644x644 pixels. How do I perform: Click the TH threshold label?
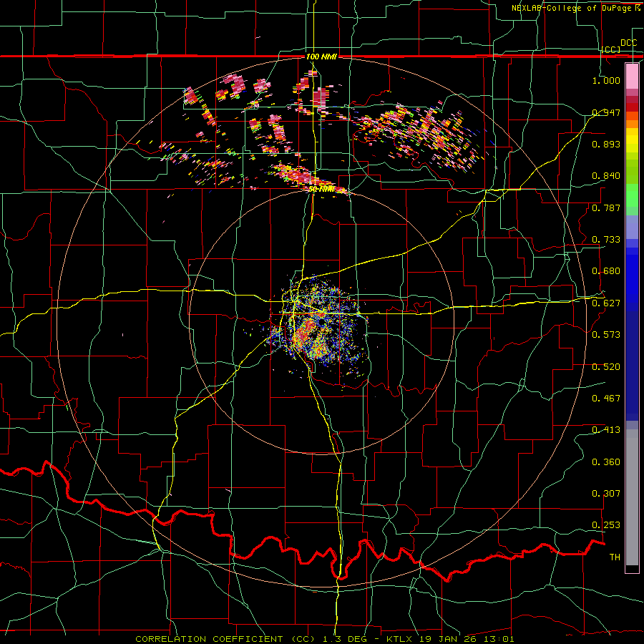(615, 557)
